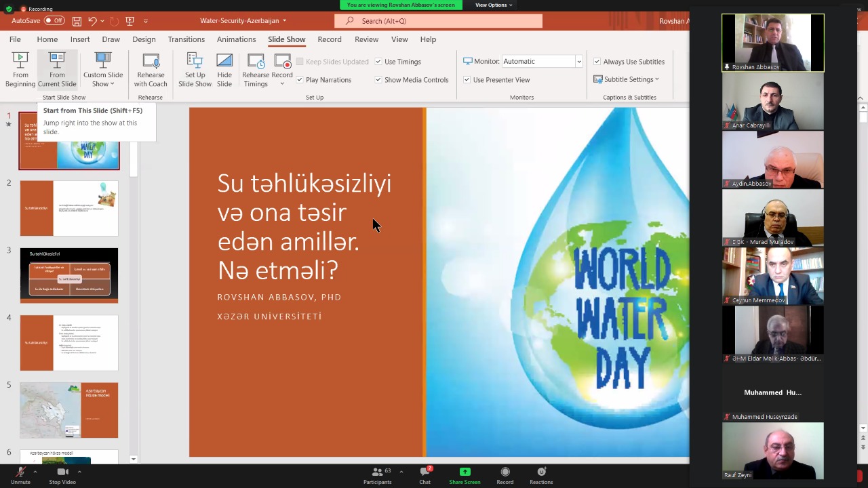
Task: Expand the Record dropdown arrow in ribbon
Action: [x=282, y=83]
